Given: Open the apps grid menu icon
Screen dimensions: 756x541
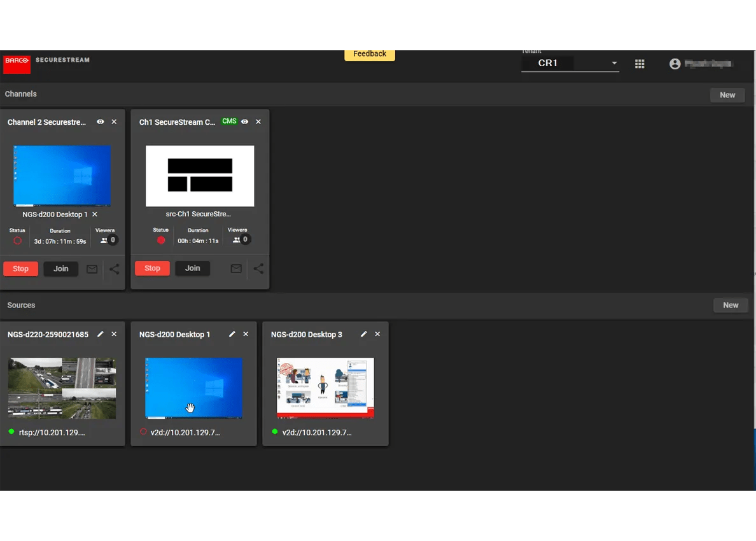Looking at the screenshot, I should [x=640, y=64].
